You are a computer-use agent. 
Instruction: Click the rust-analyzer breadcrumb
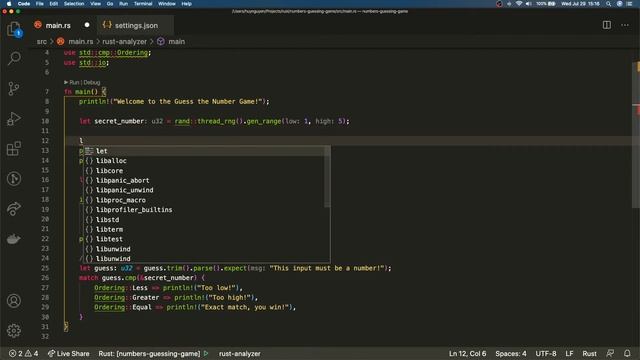pyautogui.click(x=124, y=42)
